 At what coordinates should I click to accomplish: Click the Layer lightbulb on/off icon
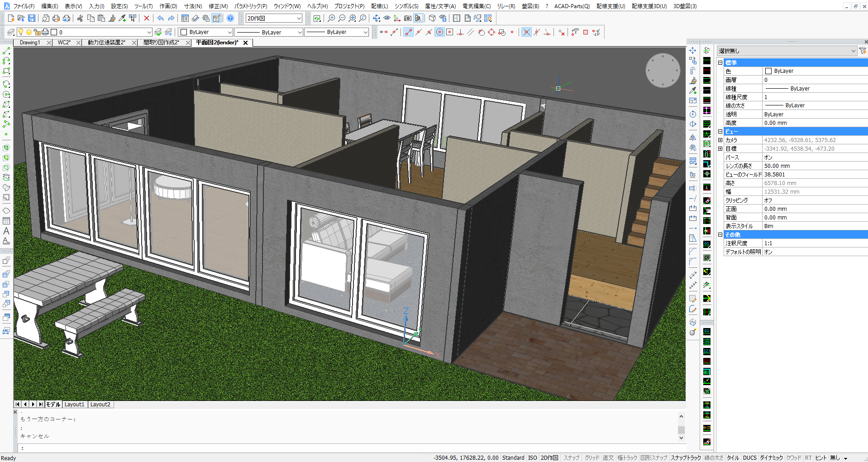[x=20, y=32]
